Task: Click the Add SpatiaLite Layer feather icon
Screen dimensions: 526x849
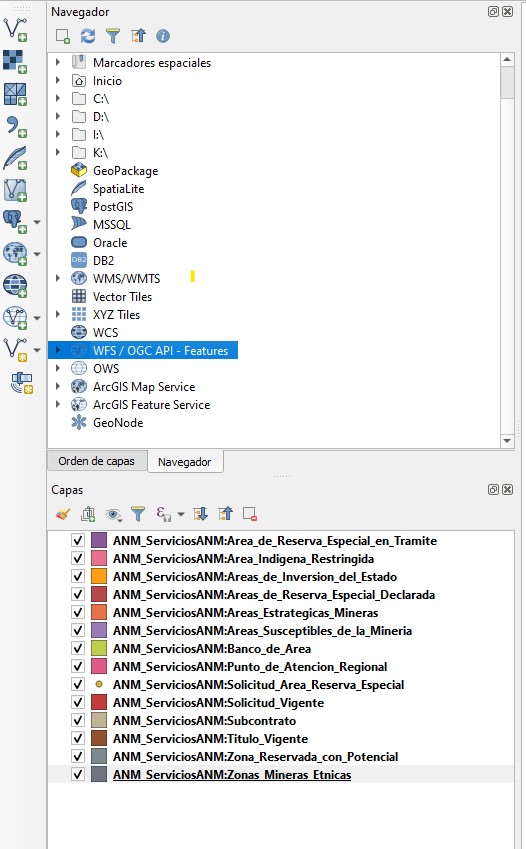Action: [x=15, y=158]
